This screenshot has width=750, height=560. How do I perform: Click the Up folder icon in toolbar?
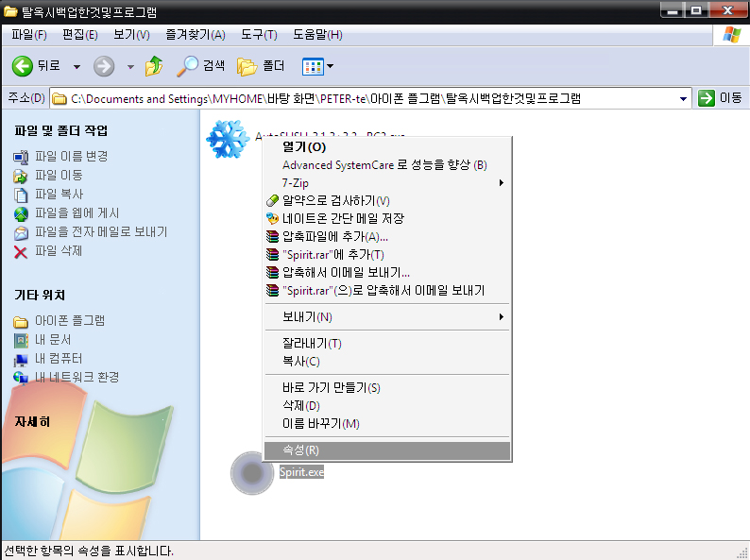tap(153, 66)
